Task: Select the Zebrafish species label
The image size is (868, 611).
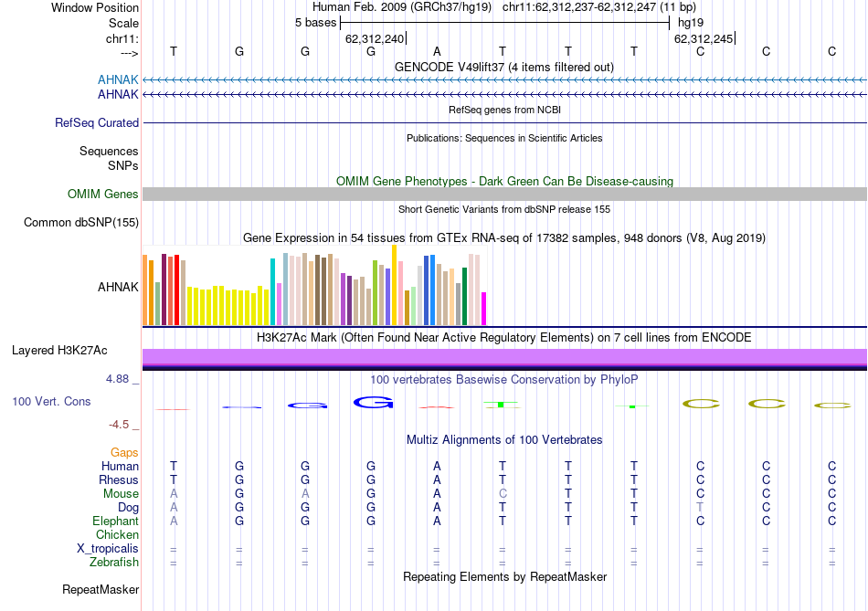Action: coord(113,563)
